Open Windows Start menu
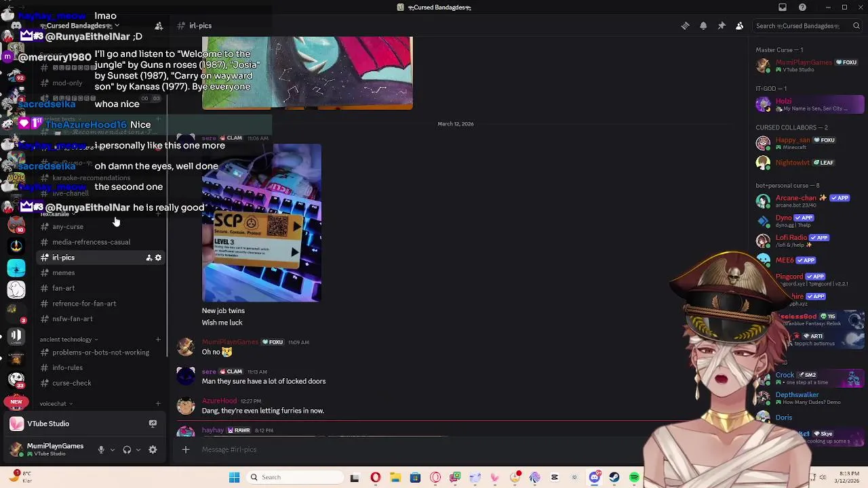868x488 pixels. coord(235,477)
